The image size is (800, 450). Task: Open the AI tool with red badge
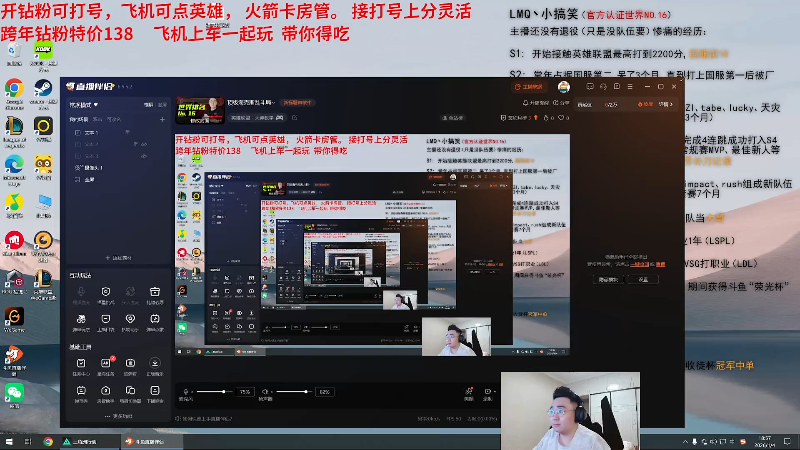click(106, 363)
